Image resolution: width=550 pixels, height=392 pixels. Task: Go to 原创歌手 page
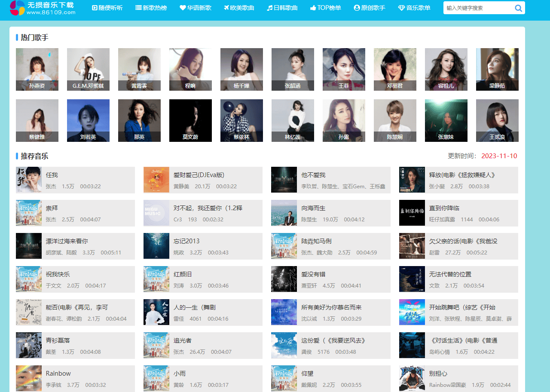click(369, 8)
